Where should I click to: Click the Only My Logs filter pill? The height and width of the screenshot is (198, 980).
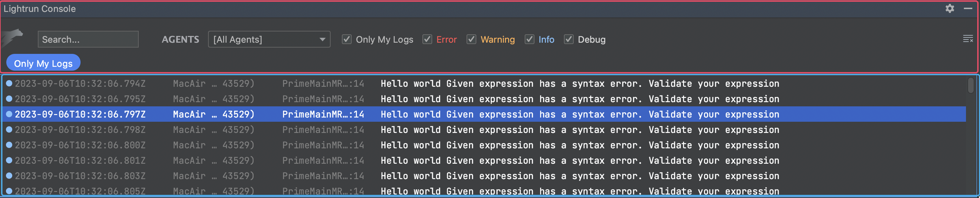click(x=43, y=63)
